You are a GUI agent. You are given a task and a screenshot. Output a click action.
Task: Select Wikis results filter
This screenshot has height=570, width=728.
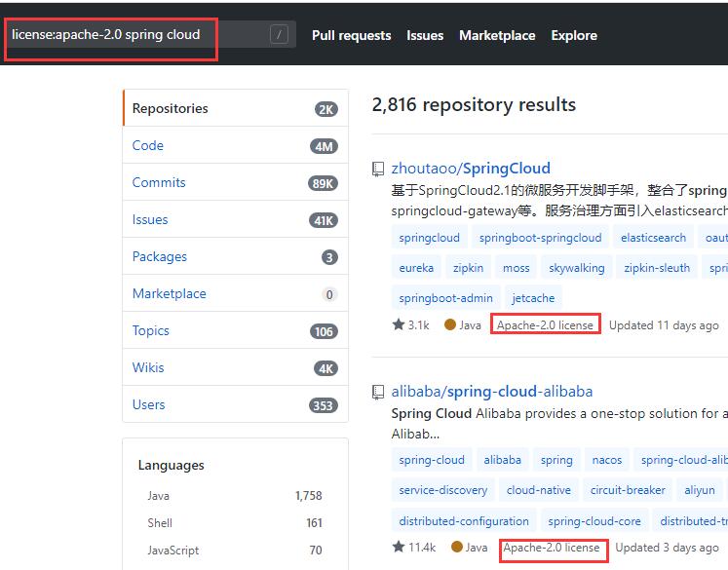(x=236, y=367)
